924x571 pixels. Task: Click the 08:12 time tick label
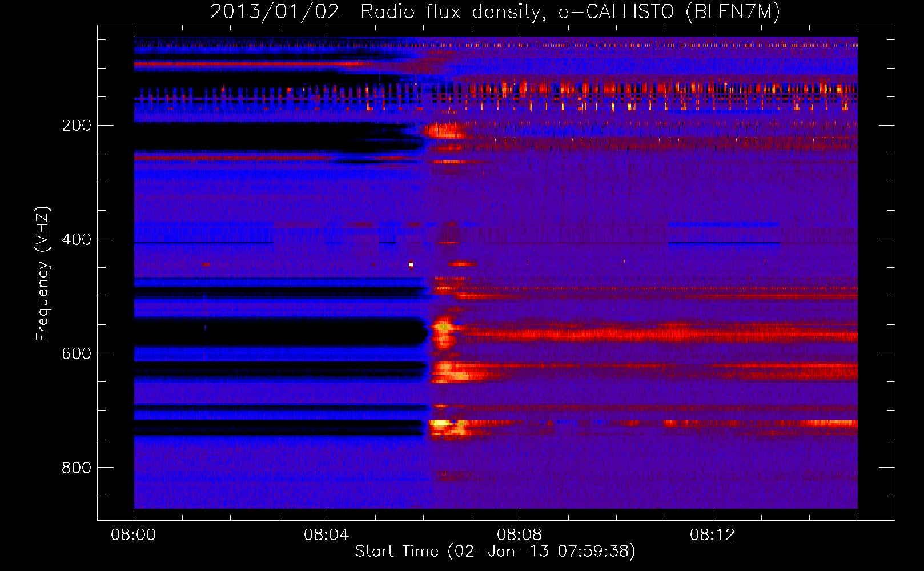[x=713, y=535]
